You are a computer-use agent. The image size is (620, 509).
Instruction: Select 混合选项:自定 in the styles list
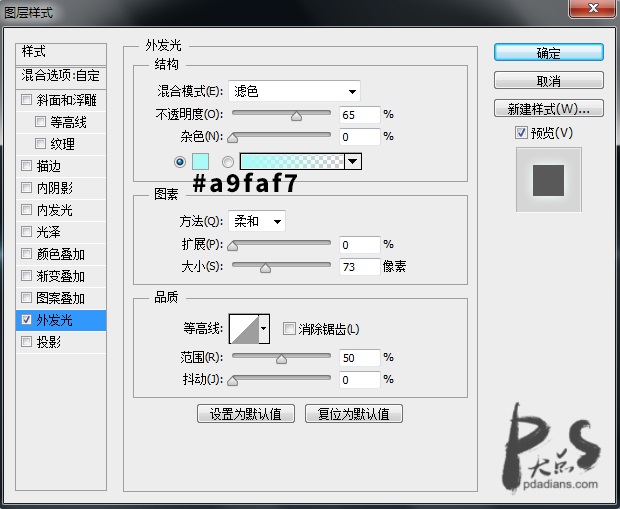pyautogui.click(x=61, y=77)
